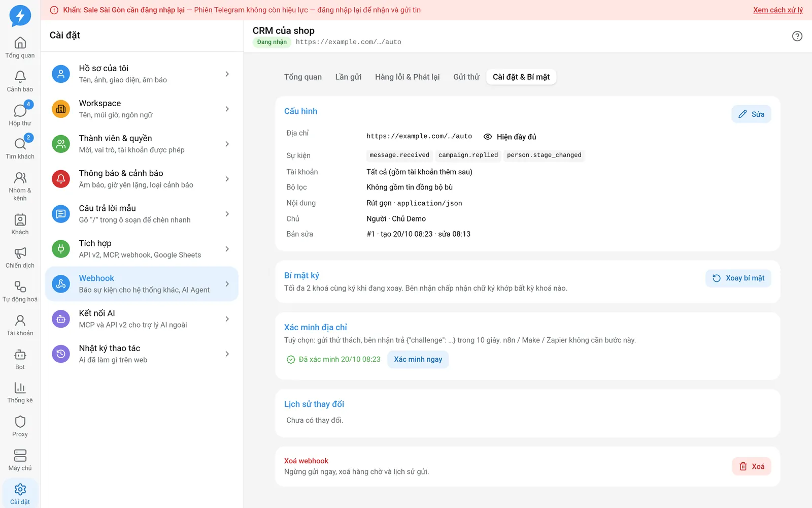Open the help question mark icon
Image resolution: width=812 pixels, height=508 pixels.
click(x=797, y=36)
